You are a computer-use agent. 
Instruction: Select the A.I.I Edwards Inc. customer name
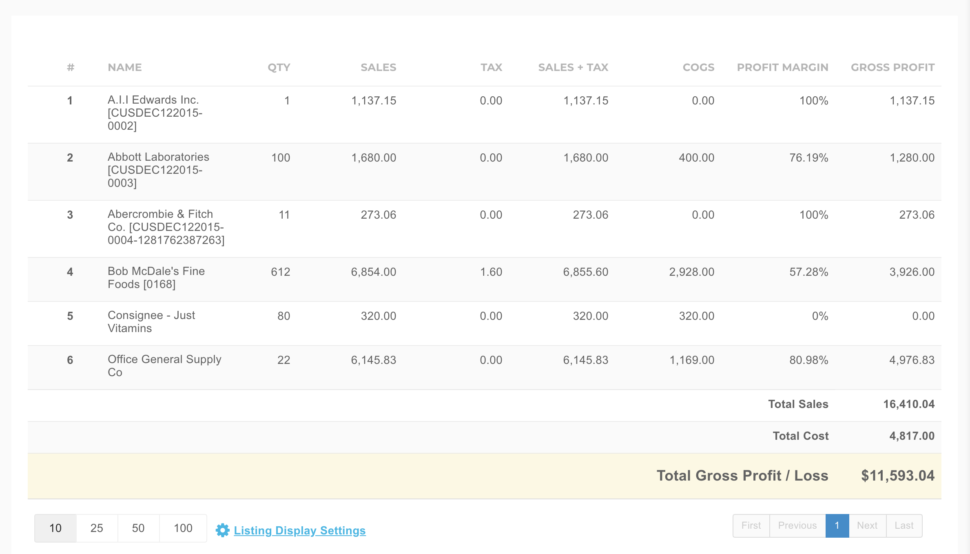point(155,113)
